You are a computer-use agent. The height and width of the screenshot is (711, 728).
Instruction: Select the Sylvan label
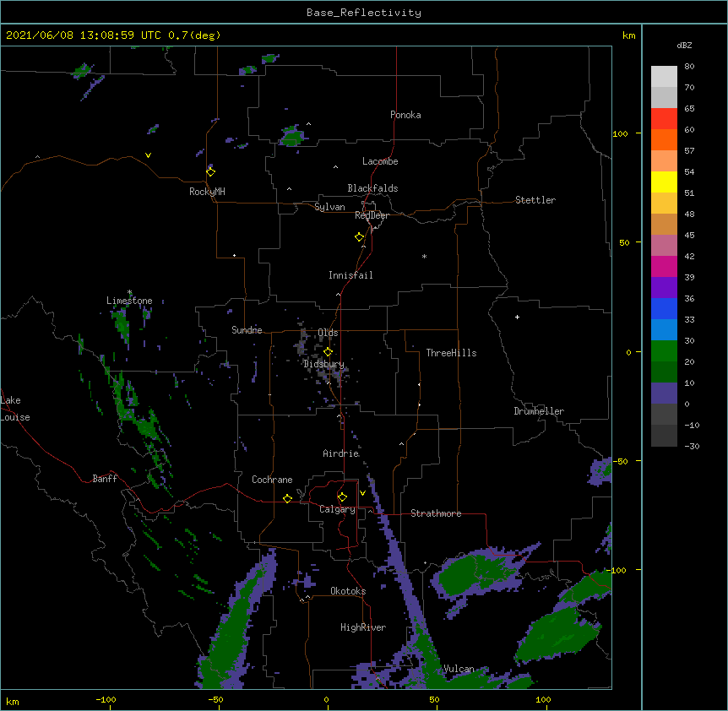[x=329, y=207]
